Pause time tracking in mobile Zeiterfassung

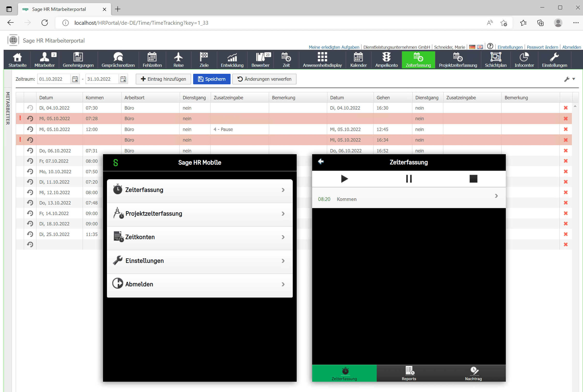(409, 179)
